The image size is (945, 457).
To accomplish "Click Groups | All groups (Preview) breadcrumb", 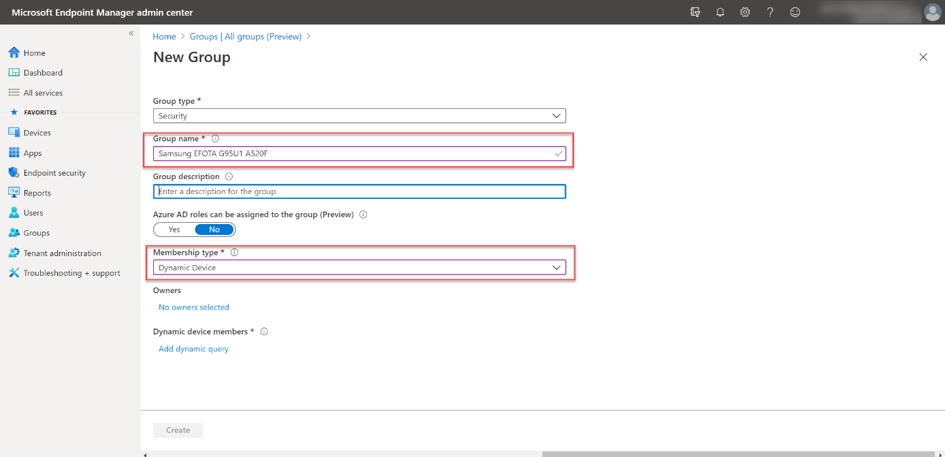I will [x=245, y=36].
